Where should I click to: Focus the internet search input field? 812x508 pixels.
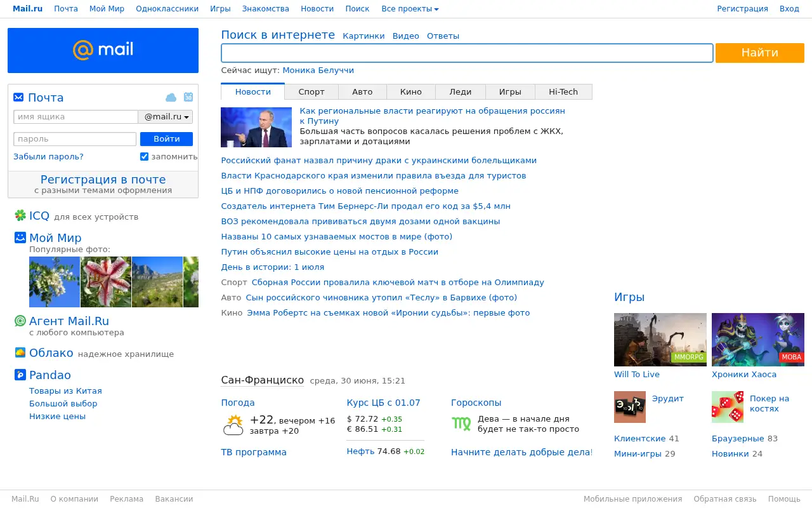[467, 53]
